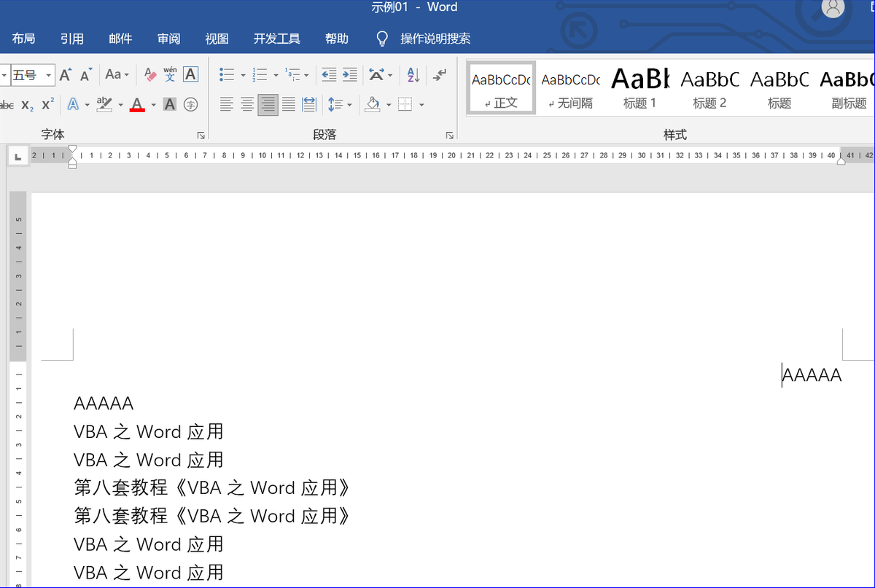Apply the 无间隔 style

point(571,87)
